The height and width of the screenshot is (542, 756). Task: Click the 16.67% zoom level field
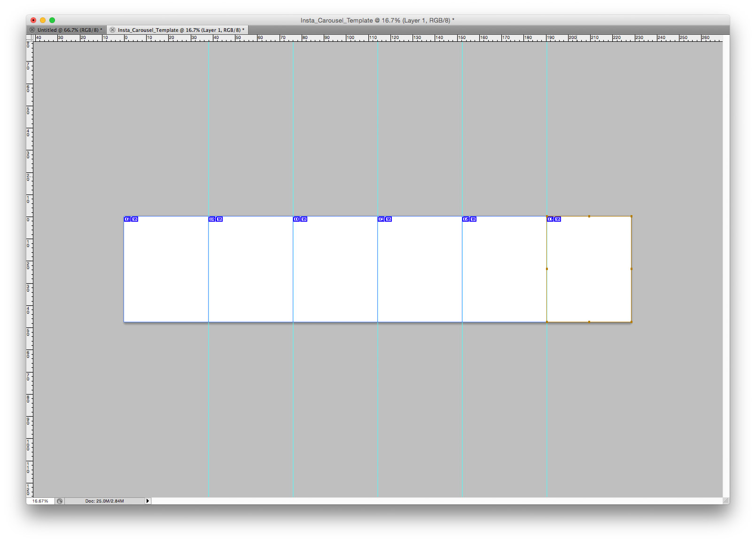40,501
